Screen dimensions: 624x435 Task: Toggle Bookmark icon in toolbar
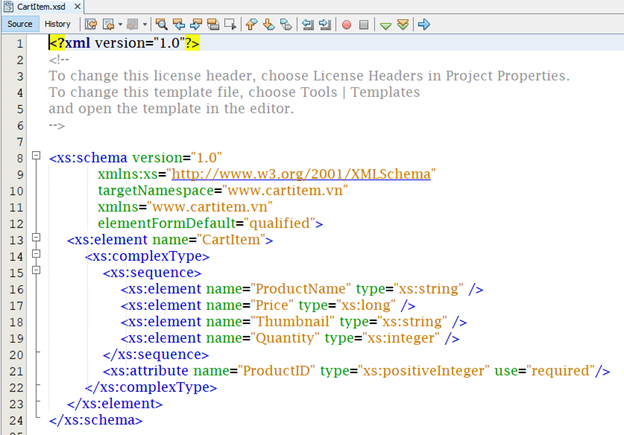pos(286,24)
